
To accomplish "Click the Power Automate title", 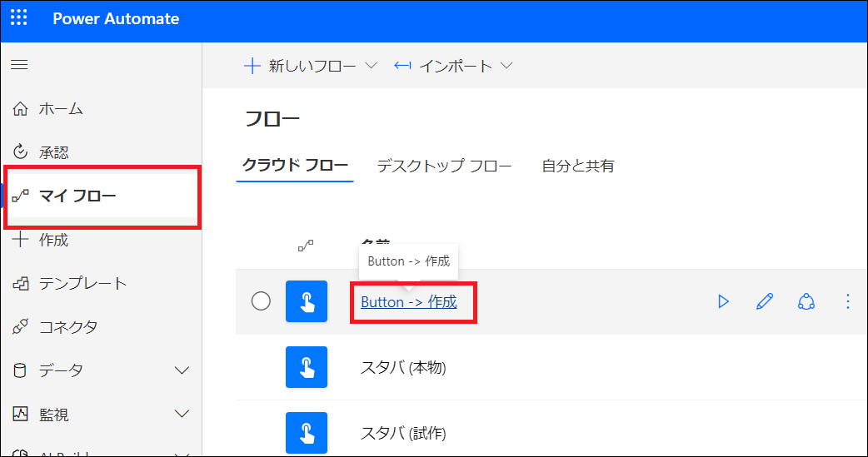I will click(x=116, y=19).
